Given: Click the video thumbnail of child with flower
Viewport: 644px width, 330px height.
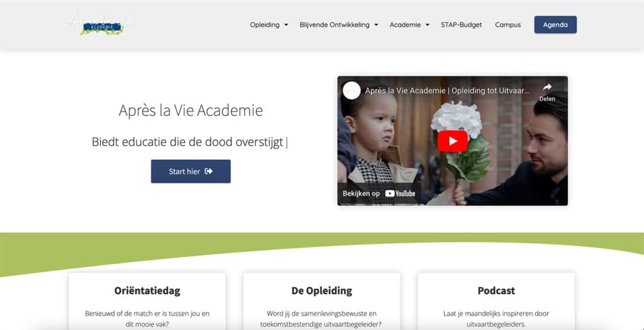Looking at the screenshot, I should (453, 140).
